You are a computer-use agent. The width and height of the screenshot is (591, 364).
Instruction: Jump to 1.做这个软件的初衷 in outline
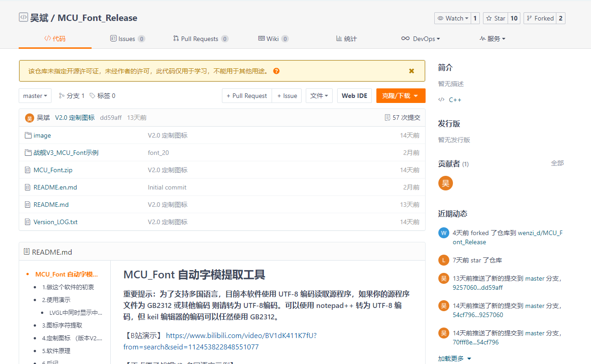[x=68, y=287]
